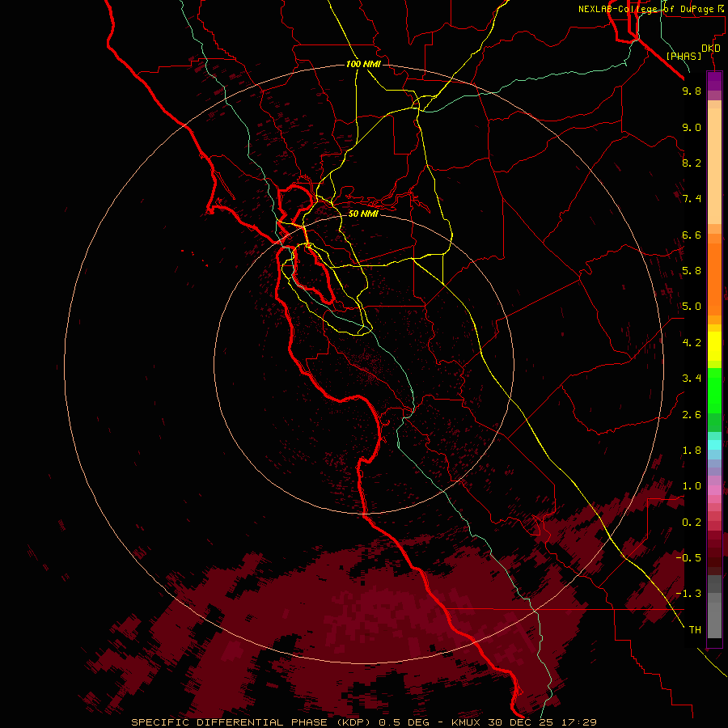Viewport: 728px width, 728px height.
Task: Click the 2.6 scale value
Action: point(692,415)
